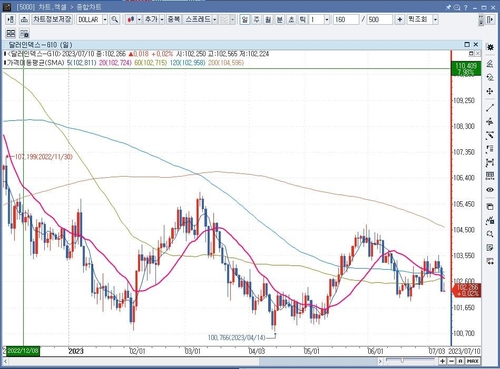Click the chart lock icon
500x369 pixels.
[x=490, y=220]
